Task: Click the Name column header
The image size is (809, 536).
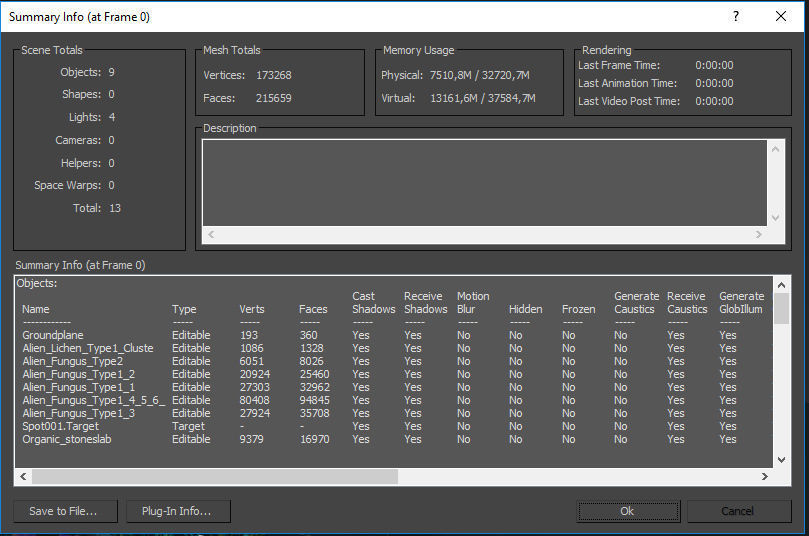Action: click(x=36, y=309)
